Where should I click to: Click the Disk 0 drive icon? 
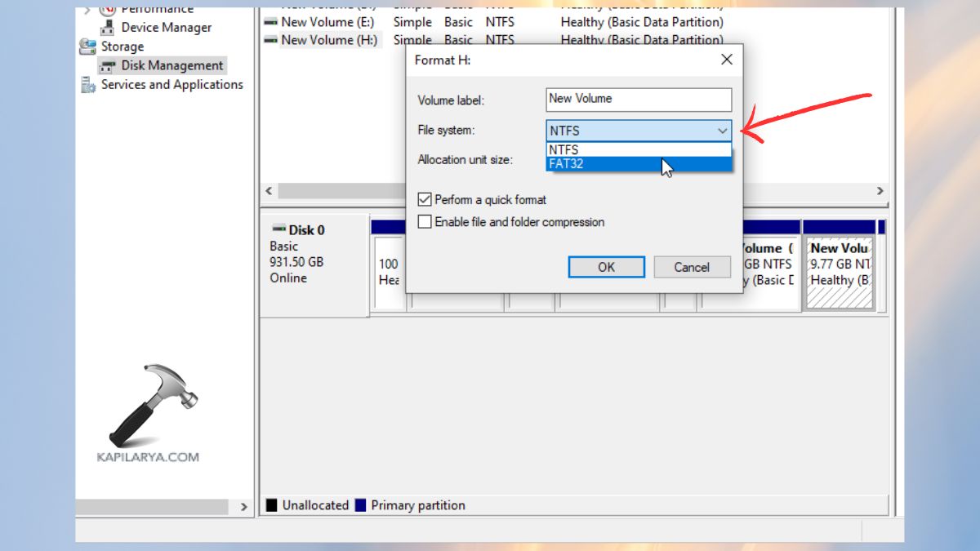(278, 229)
